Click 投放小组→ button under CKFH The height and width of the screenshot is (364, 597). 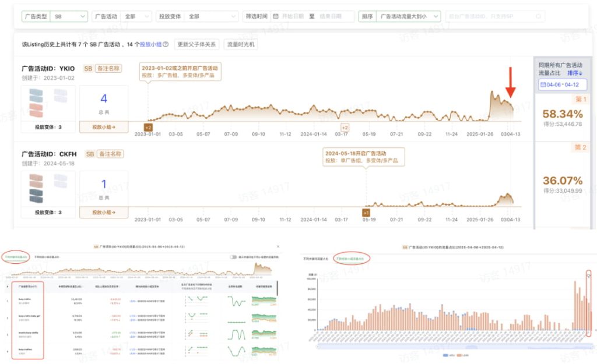[x=104, y=212]
